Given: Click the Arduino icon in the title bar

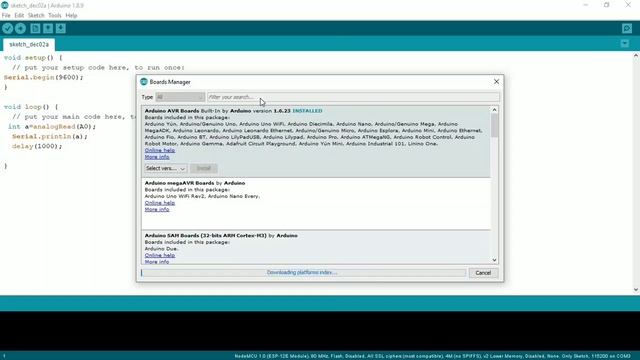Looking at the screenshot, I should [5, 5].
